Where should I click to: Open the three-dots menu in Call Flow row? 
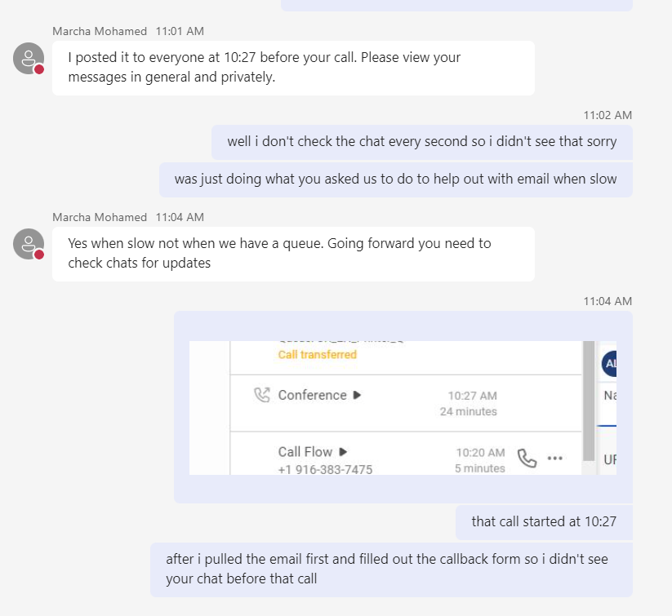pyautogui.click(x=555, y=459)
